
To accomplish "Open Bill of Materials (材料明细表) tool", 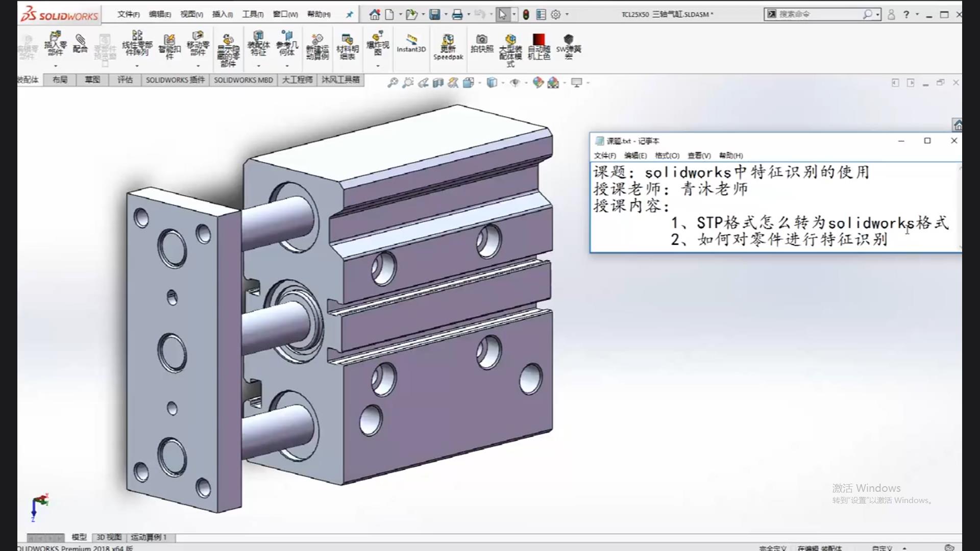I will 347,46.
